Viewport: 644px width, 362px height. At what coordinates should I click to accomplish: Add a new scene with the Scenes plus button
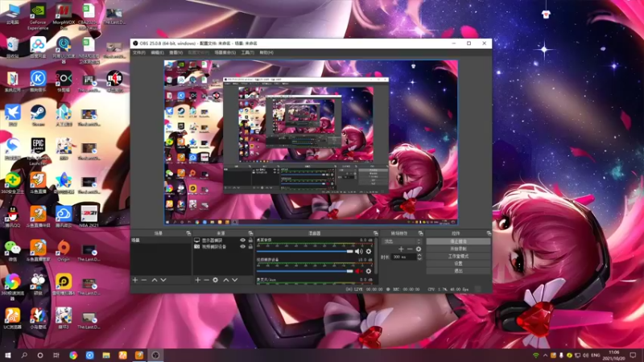tap(135, 280)
